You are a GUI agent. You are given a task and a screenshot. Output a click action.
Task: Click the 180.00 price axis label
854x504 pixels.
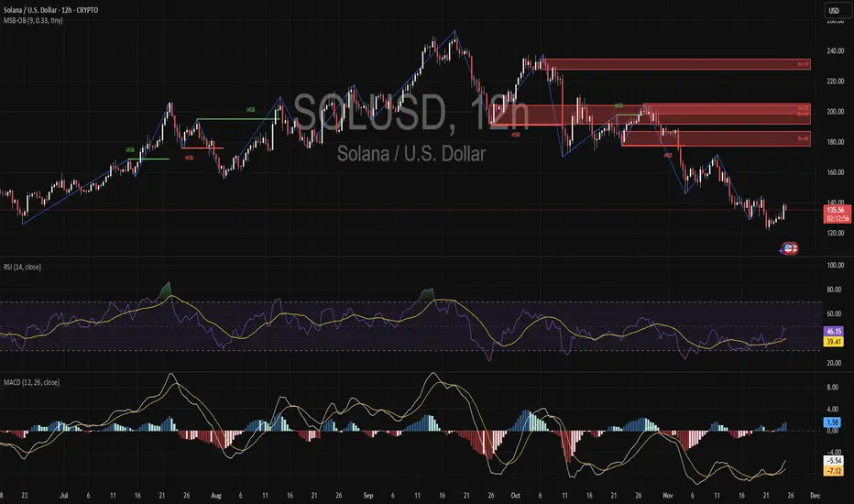(836, 142)
